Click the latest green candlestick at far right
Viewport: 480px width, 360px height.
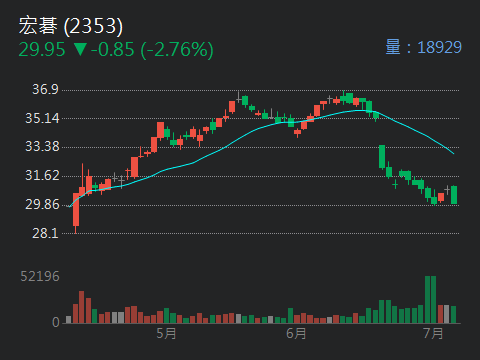pyautogui.click(x=454, y=195)
